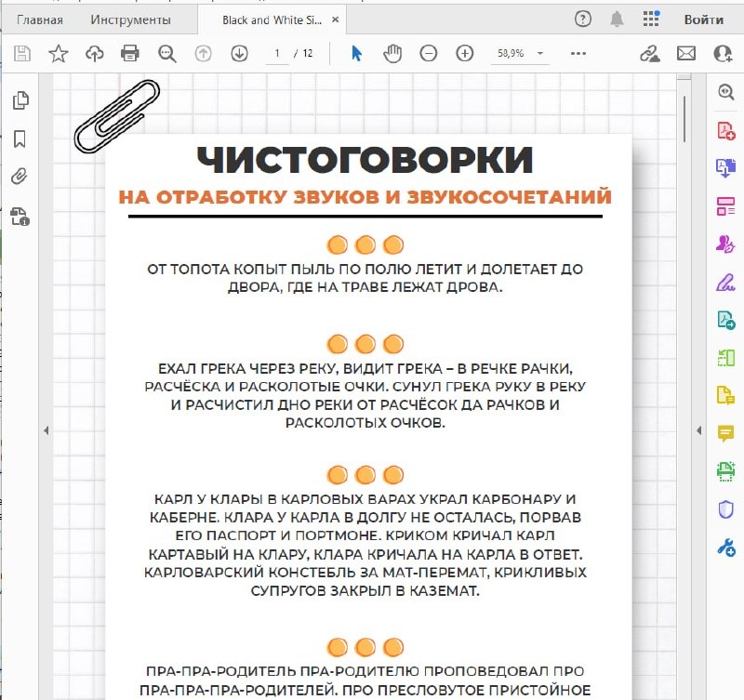Click the Войти sign-in button
Viewport: 744px width, 700px height.
point(704,20)
